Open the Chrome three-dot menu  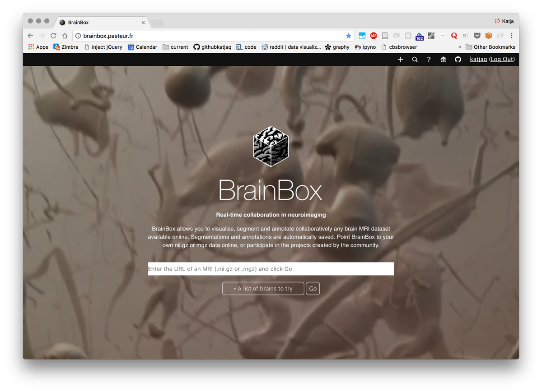[511, 36]
